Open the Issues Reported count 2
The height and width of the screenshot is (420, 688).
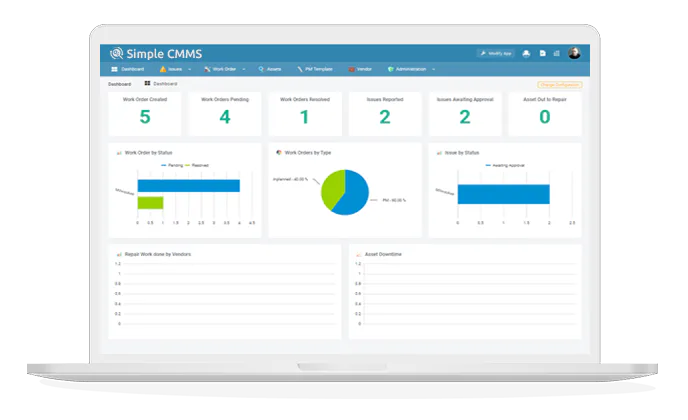coord(385,117)
